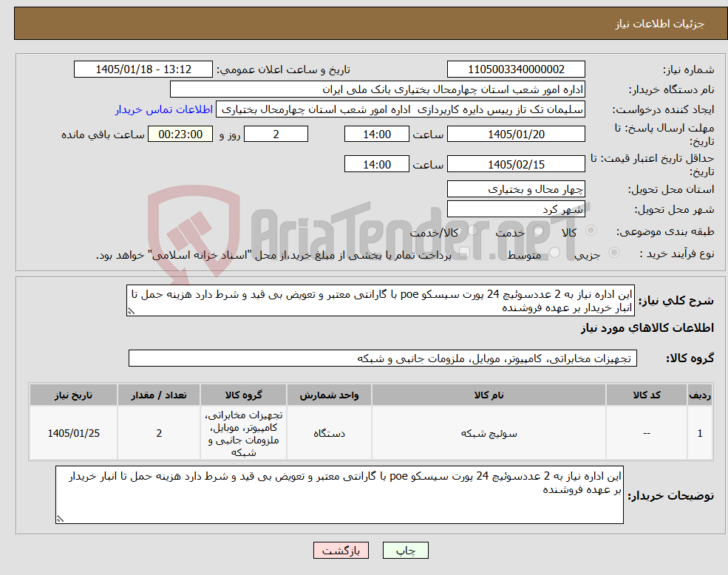728x575 pixels.
Task: Click the request creator field سلیمان تک تاز
Action: point(400,109)
